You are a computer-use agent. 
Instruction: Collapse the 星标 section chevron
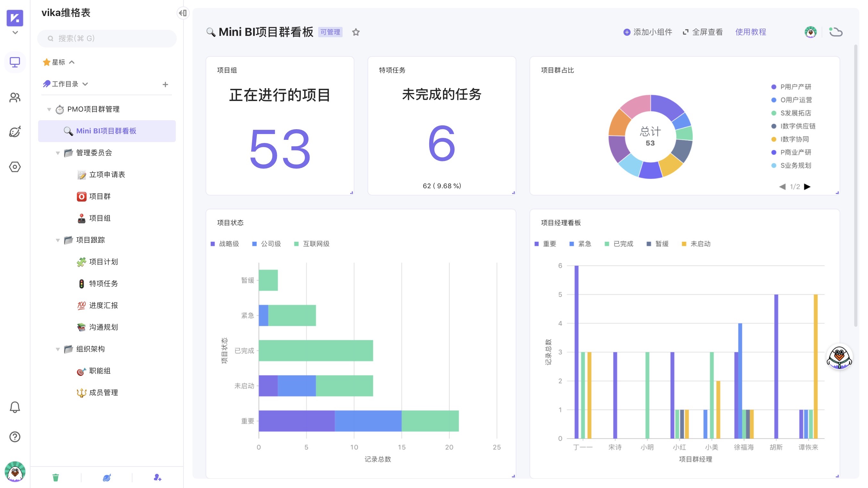pyautogui.click(x=72, y=62)
